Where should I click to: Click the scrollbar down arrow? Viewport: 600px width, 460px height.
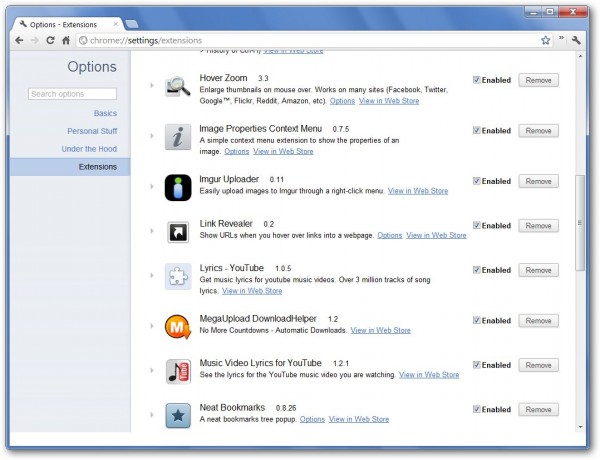580,427
